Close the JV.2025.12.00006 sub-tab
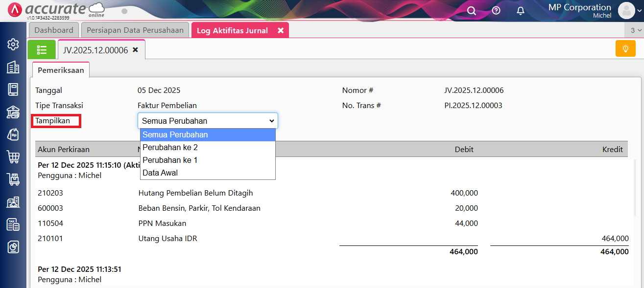Viewport: 644px width, 288px height. [136, 50]
